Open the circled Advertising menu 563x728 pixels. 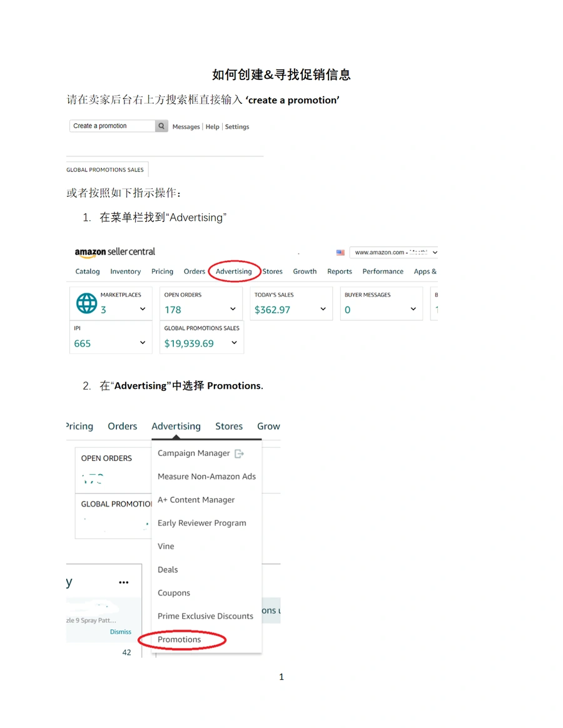coord(234,271)
